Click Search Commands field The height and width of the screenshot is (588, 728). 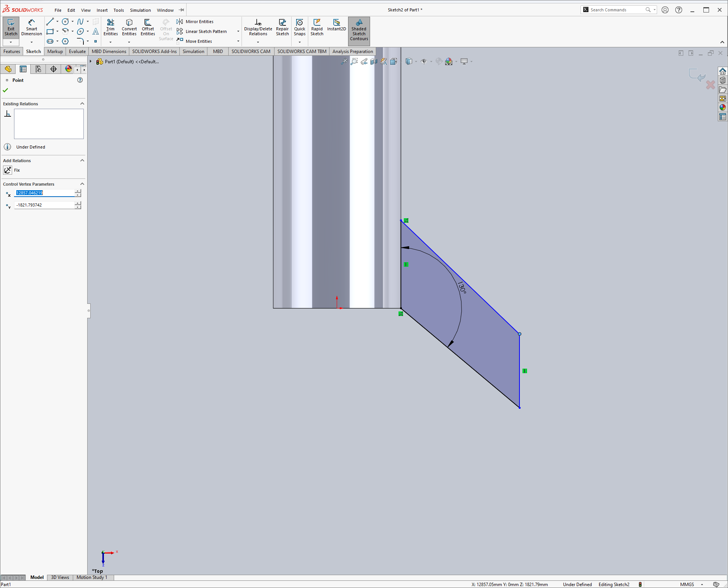point(614,10)
